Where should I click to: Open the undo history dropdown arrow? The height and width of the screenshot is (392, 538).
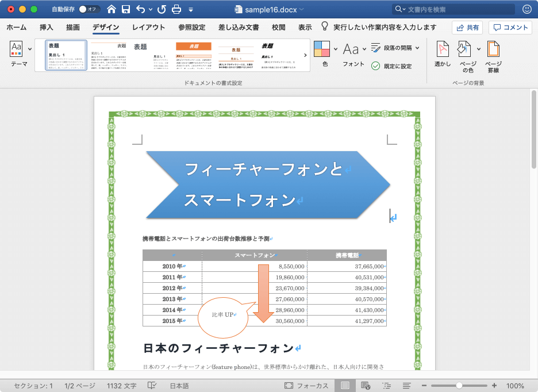click(150, 10)
